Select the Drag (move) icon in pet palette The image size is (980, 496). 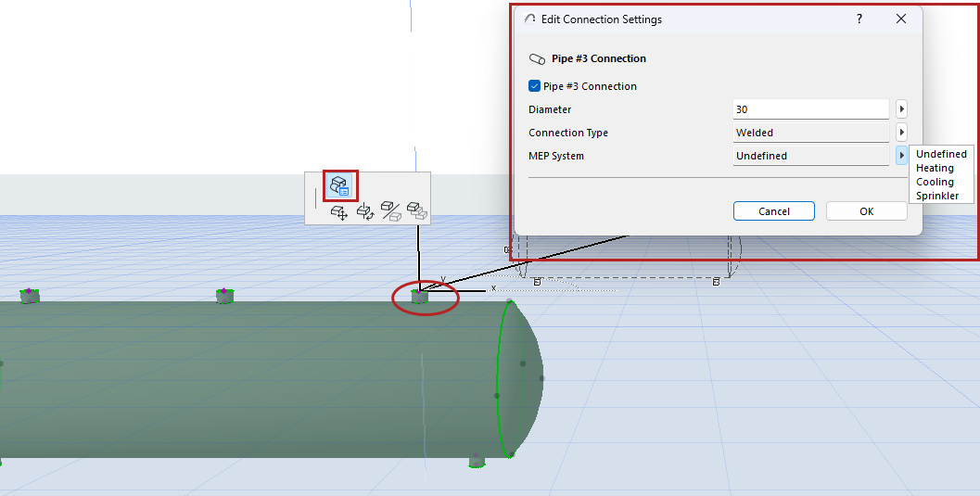click(339, 212)
